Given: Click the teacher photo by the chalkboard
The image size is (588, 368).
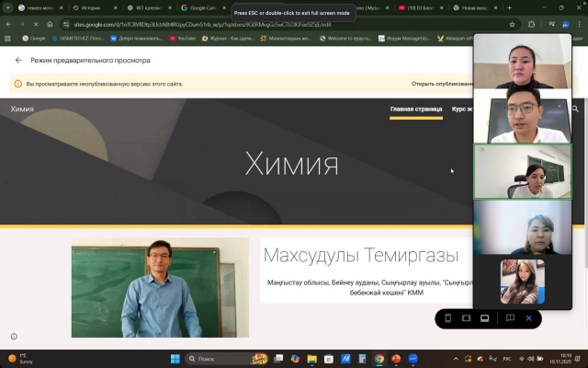Looking at the screenshot, I should pyautogui.click(x=160, y=287).
